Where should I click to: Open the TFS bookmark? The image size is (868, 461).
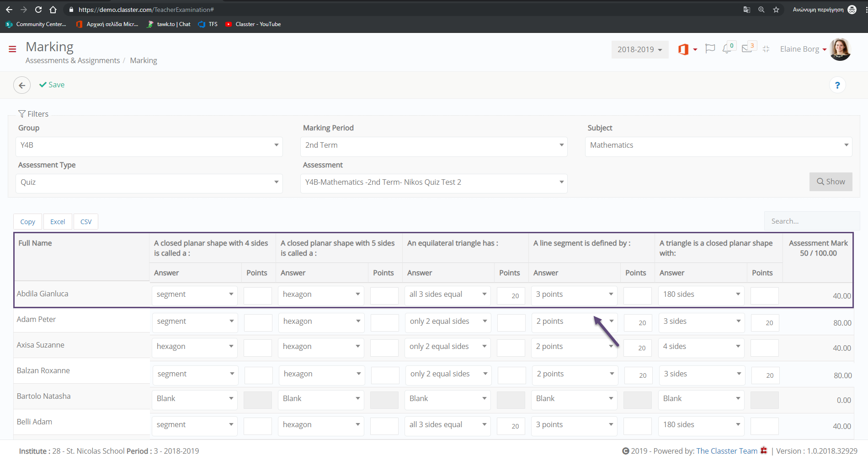[x=208, y=24]
